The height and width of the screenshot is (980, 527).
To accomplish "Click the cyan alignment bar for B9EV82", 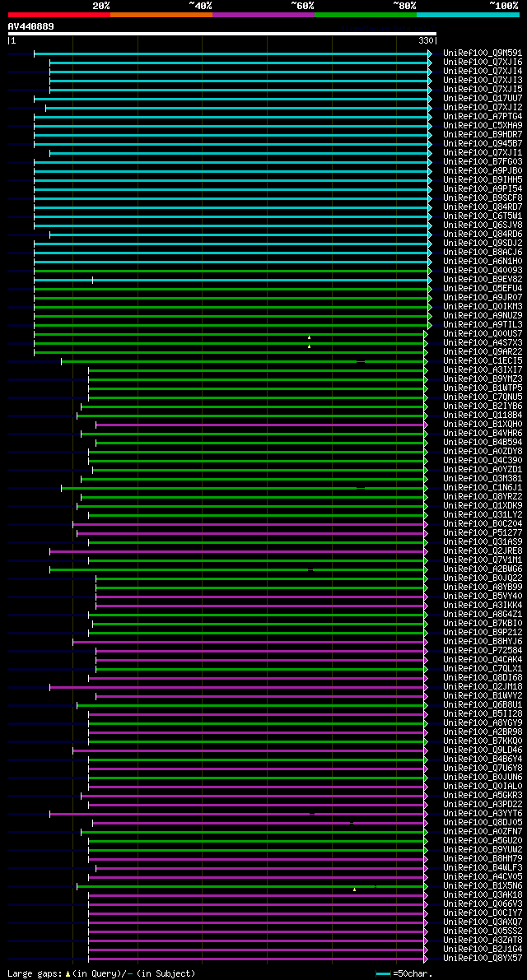I will pyautogui.click(x=232, y=280).
